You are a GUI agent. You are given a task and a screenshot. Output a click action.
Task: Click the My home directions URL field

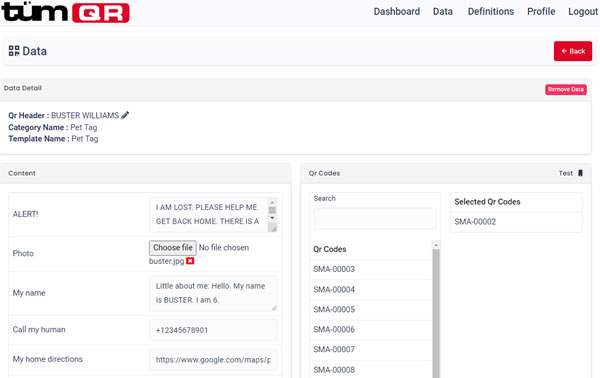coord(213,360)
